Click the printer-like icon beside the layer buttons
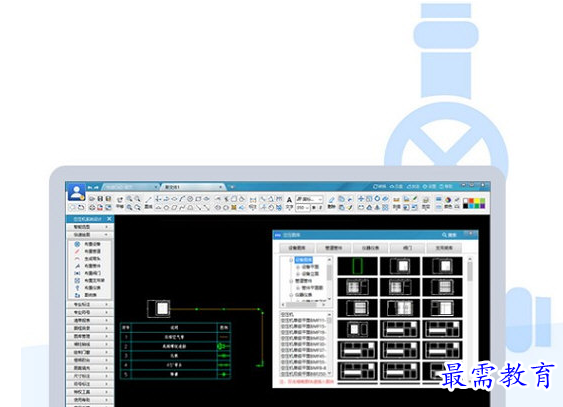The image size is (563, 407). tap(426, 200)
